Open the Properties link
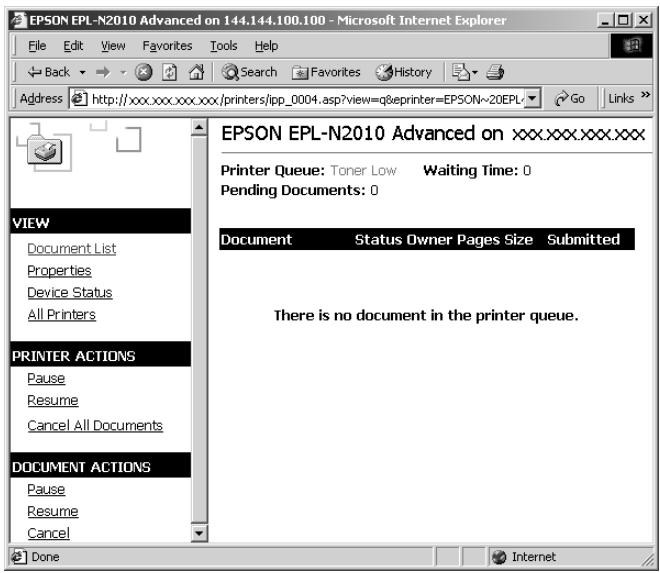This screenshot has width=660, height=573. click(x=59, y=271)
